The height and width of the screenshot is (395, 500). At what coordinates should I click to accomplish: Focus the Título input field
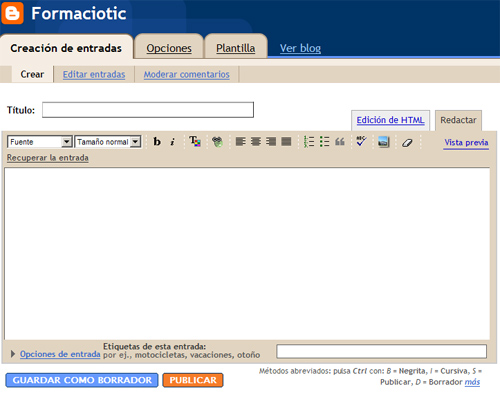[x=148, y=110]
